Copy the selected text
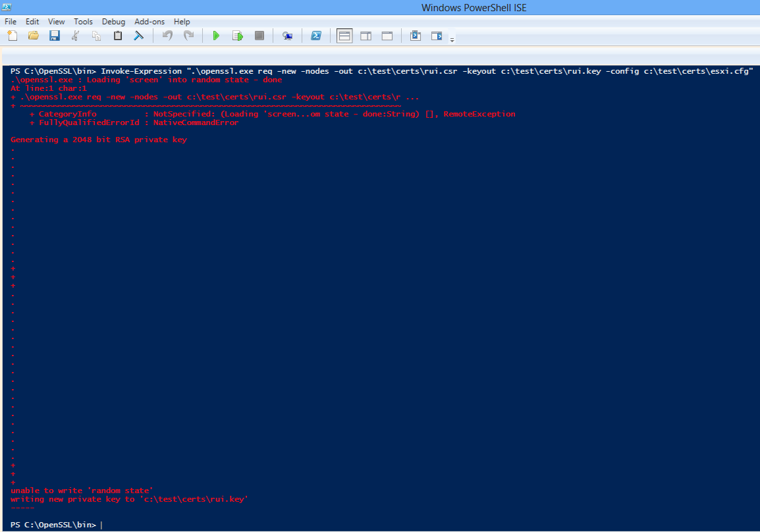Viewport: 760px width, 532px height. 96,36
